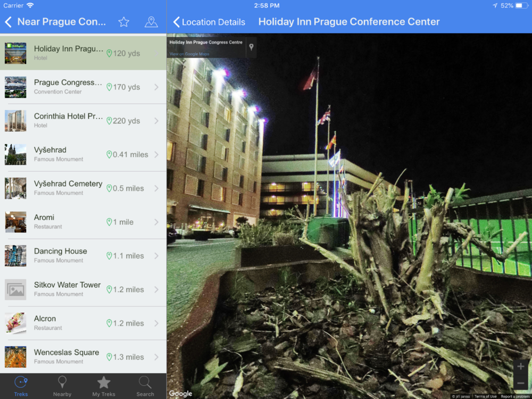
Task: Click Report a problem link
Action: 514,396
